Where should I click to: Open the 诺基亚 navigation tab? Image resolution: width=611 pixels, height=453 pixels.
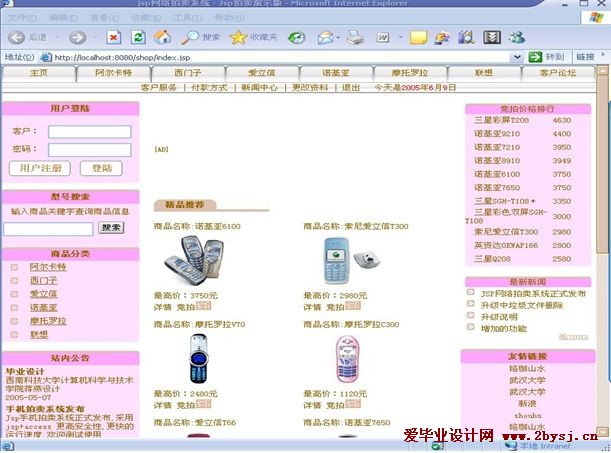pos(336,73)
